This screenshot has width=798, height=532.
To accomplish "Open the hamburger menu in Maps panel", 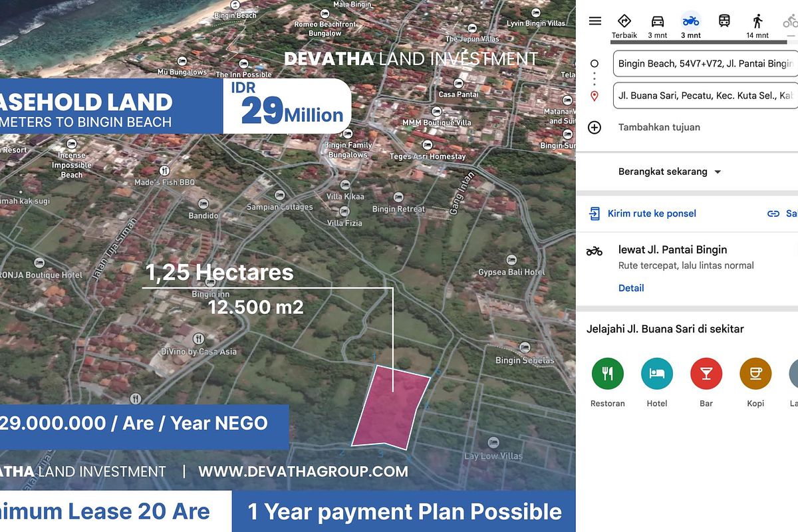I will pos(595,21).
